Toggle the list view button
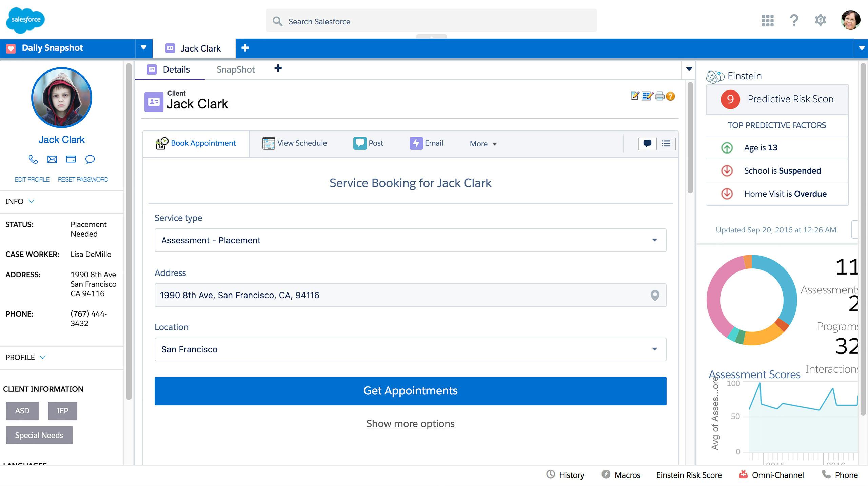Screen dimensions: 868x486 point(666,144)
